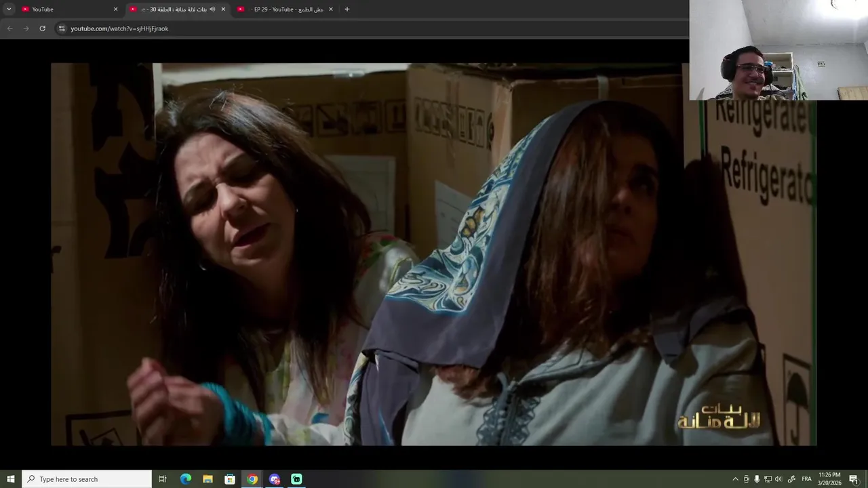Open the Windows Start menu
The height and width of the screenshot is (488, 868).
[x=10, y=479]
